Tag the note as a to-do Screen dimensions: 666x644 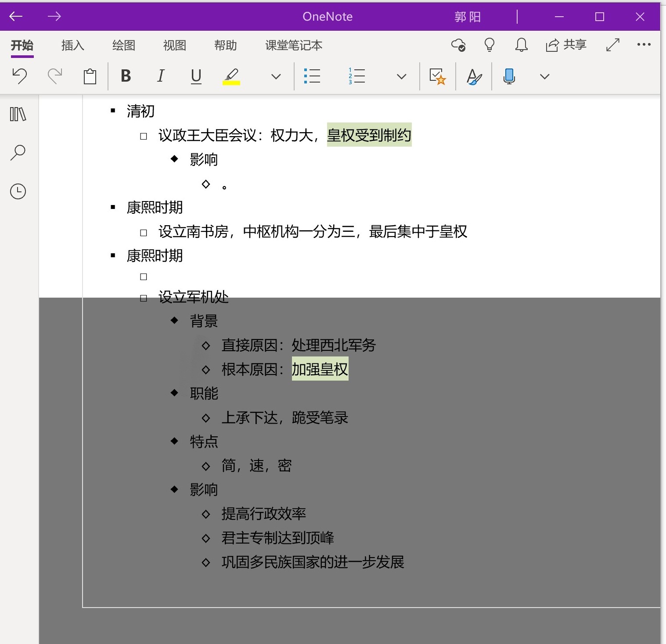(438, 76)
